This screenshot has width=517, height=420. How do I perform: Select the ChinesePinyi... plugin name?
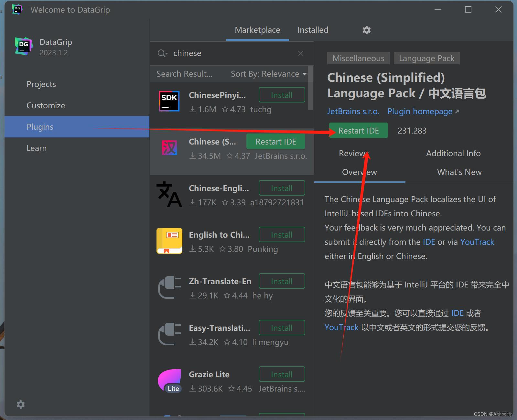click(x=217, y=95)
